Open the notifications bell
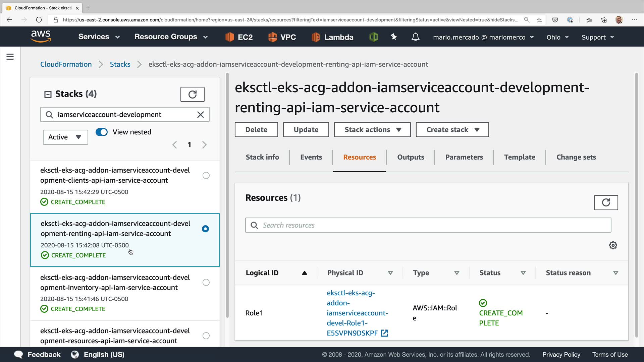The height and width of the screenshot is (362, 644). pyautogui.click(x=415, y=37)
